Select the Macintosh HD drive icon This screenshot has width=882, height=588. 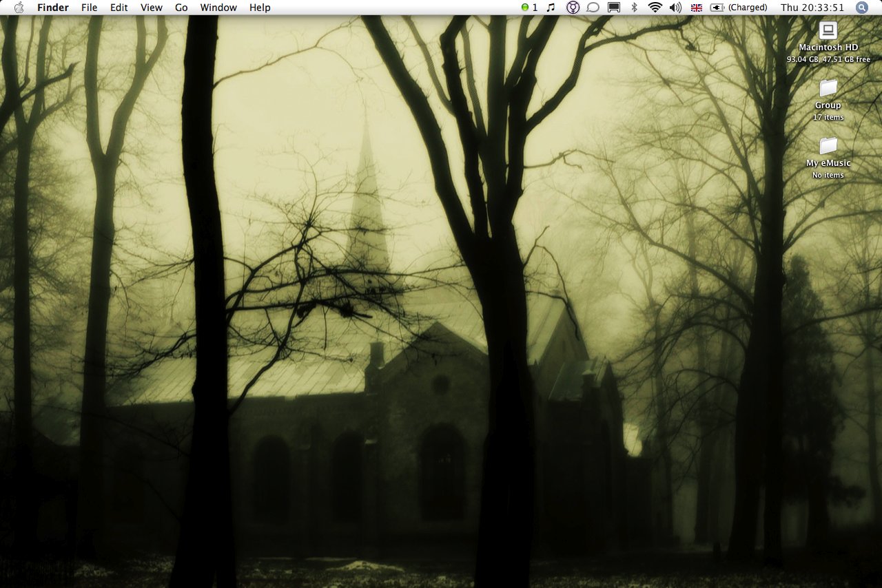[x=828, y=30]
